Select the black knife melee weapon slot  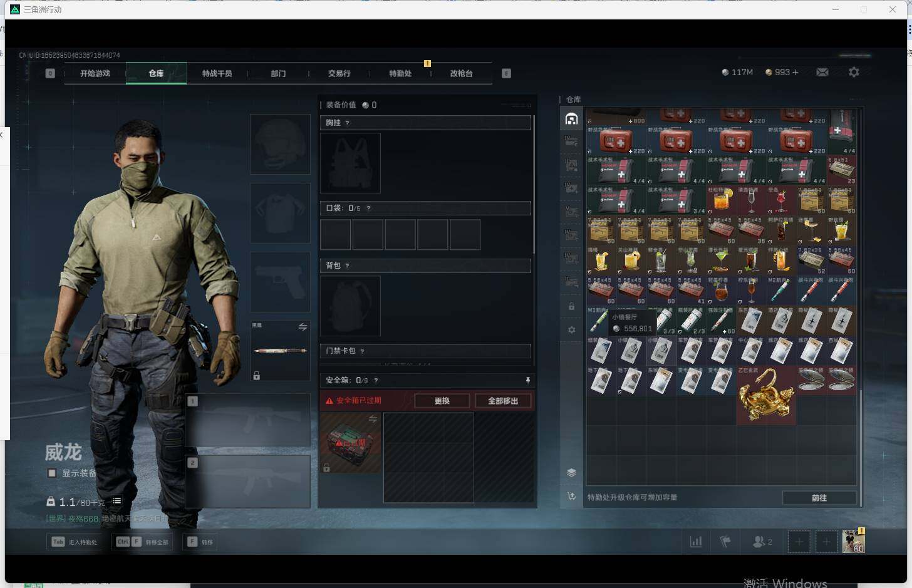click(x=280, y=351)
